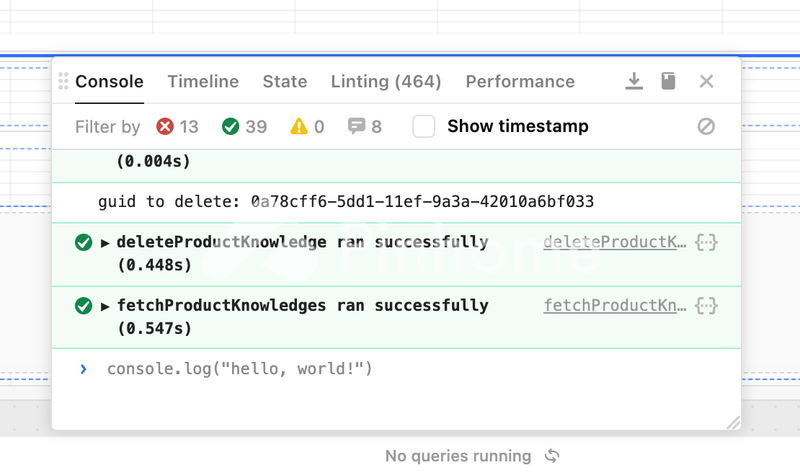800x476 pixels.
Task: Enable the Show timestamp checkbox
Action: point(424,126)
